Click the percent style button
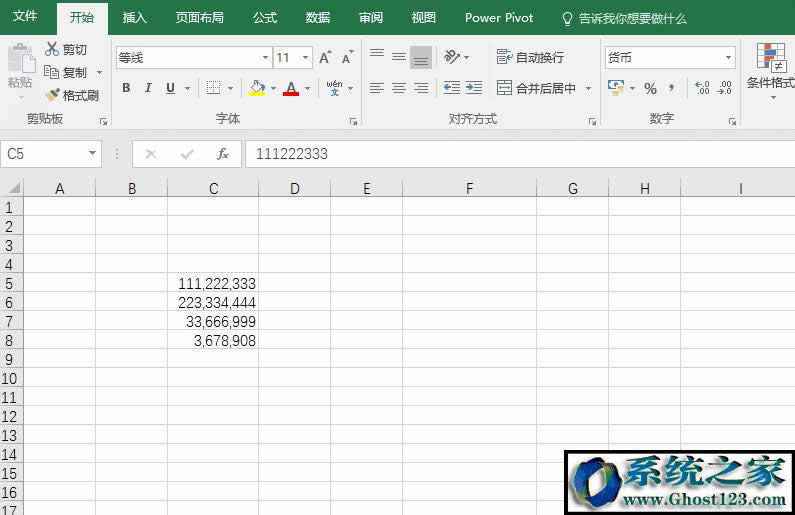 (x=650, y=89)
